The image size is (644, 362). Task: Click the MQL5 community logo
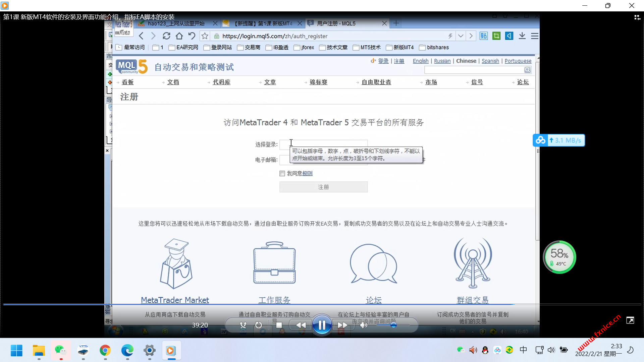[132, 67]
